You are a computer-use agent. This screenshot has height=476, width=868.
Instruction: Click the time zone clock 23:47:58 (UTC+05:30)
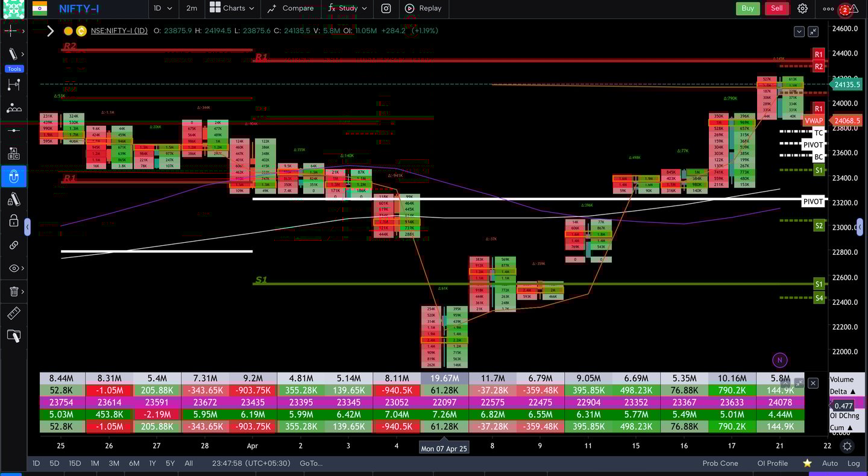(x=251, y=463)
